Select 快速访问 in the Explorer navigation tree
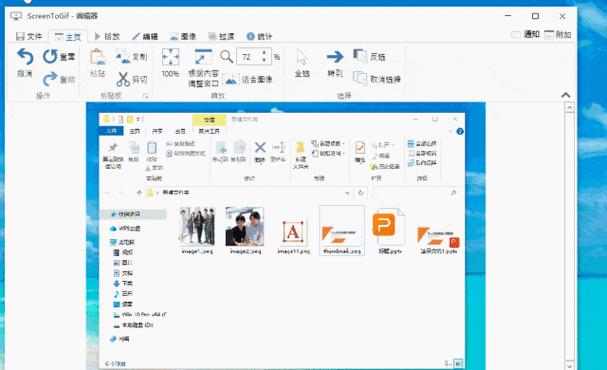607x370 pixels. 134,214
